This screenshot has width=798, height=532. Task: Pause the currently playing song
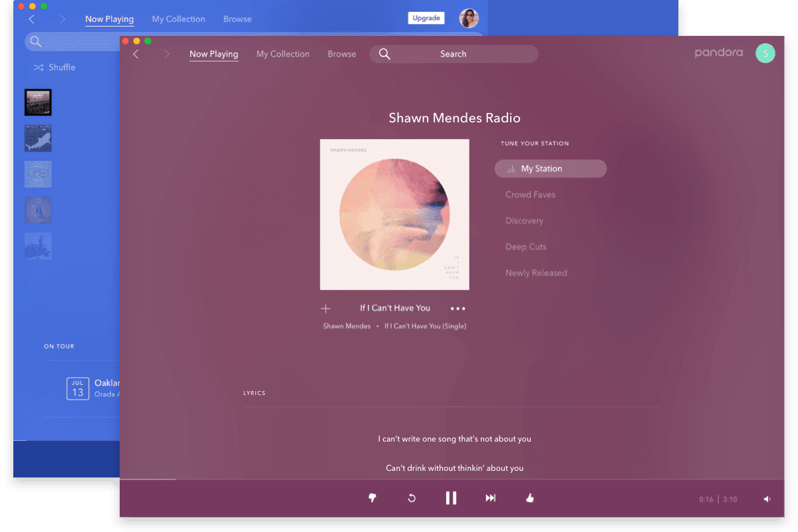pyautogui.click(x=451, y=497)
